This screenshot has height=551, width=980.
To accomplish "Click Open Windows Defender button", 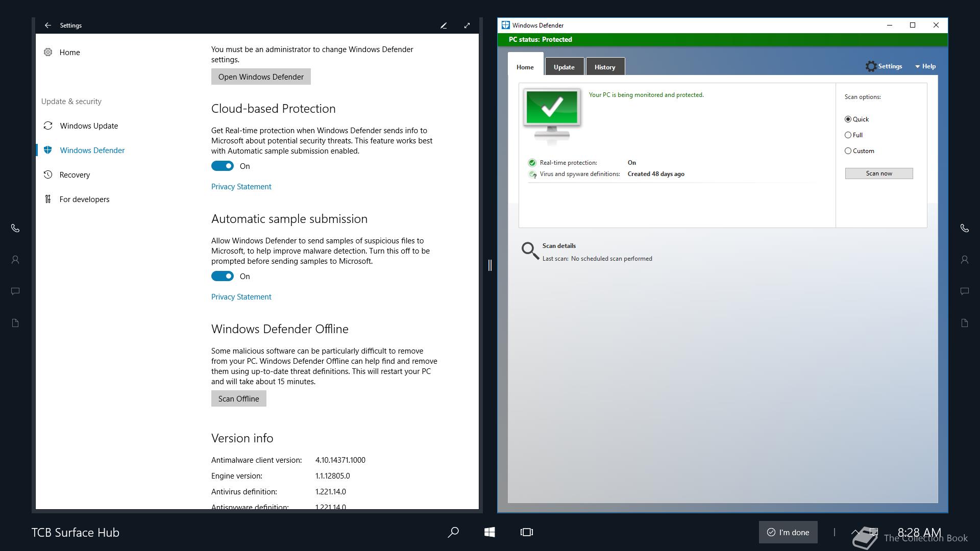I will 261,77.
